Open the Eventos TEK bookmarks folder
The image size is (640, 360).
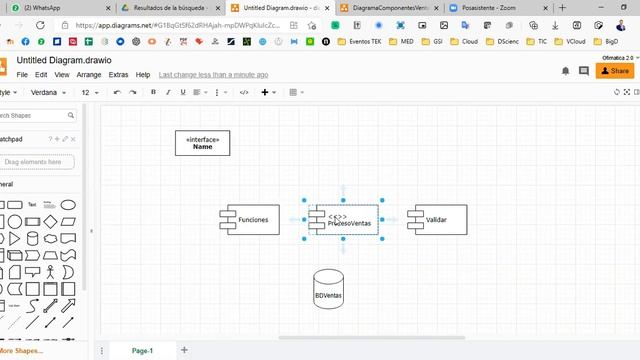359,41
